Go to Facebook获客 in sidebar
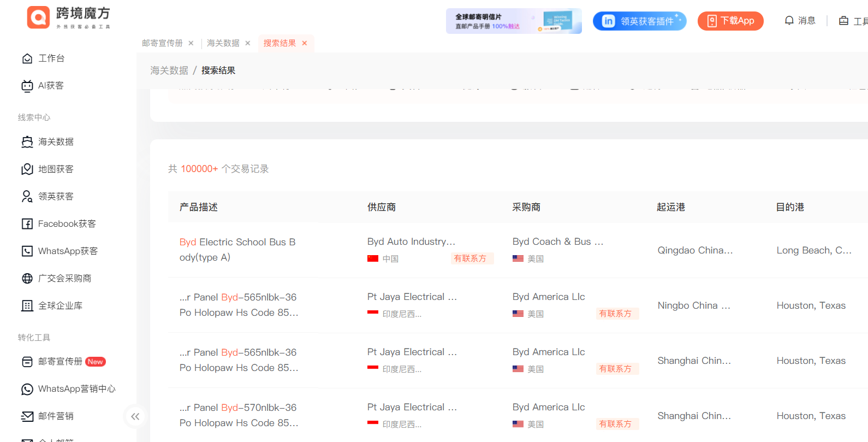This screenshot has width=868, height=442. pos(66,224)
